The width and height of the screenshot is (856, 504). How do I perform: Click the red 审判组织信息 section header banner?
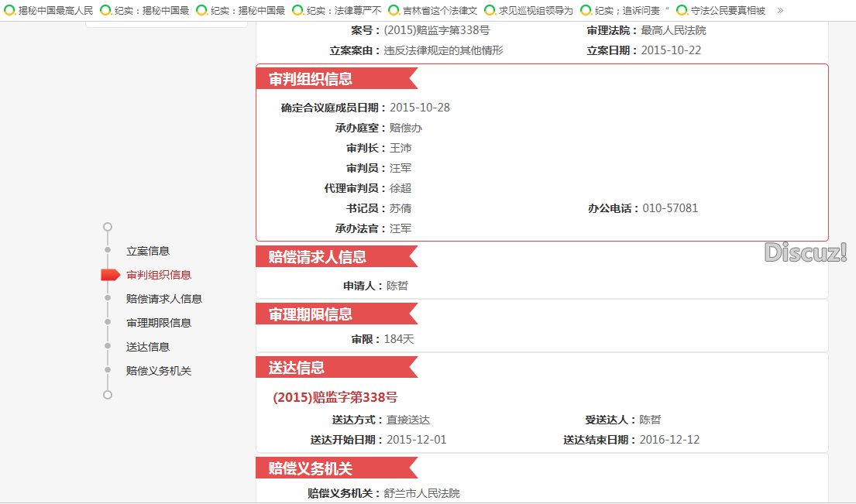(337, 78)
